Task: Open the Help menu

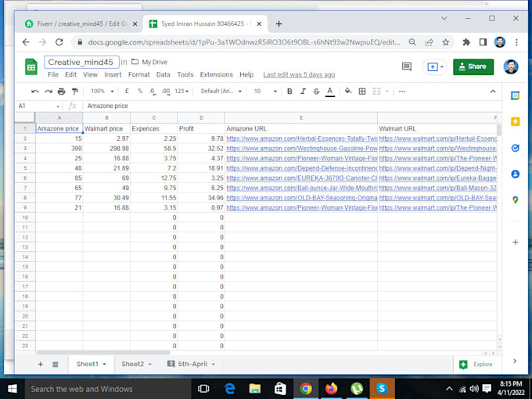Action: (x=246, y=74)
